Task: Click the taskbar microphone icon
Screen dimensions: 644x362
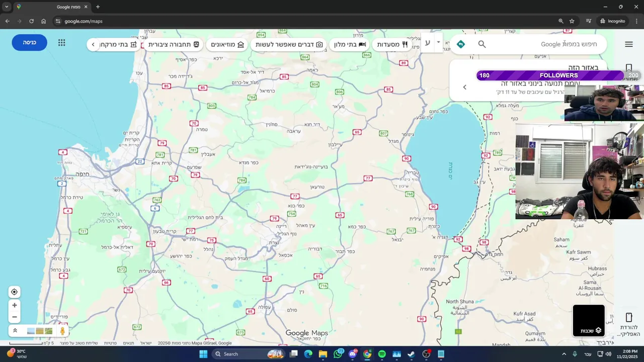Action: (x=575, y=354)
